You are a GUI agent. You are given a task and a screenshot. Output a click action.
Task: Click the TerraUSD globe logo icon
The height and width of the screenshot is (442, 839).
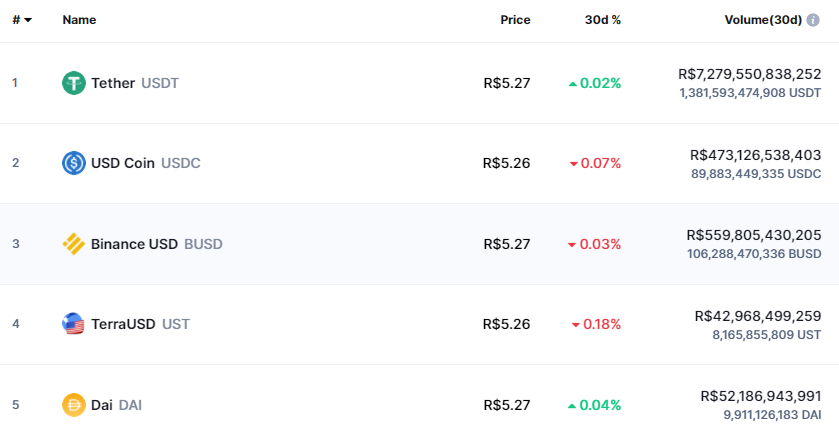73,324
